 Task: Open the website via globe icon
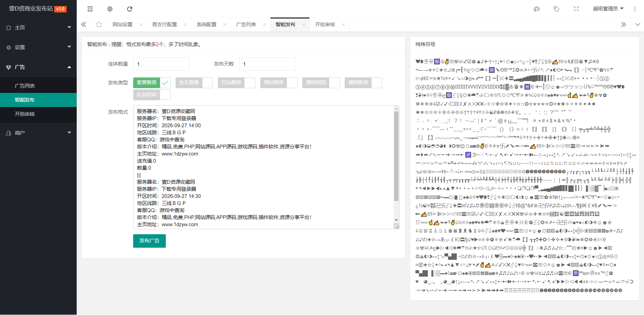[110, 9]
